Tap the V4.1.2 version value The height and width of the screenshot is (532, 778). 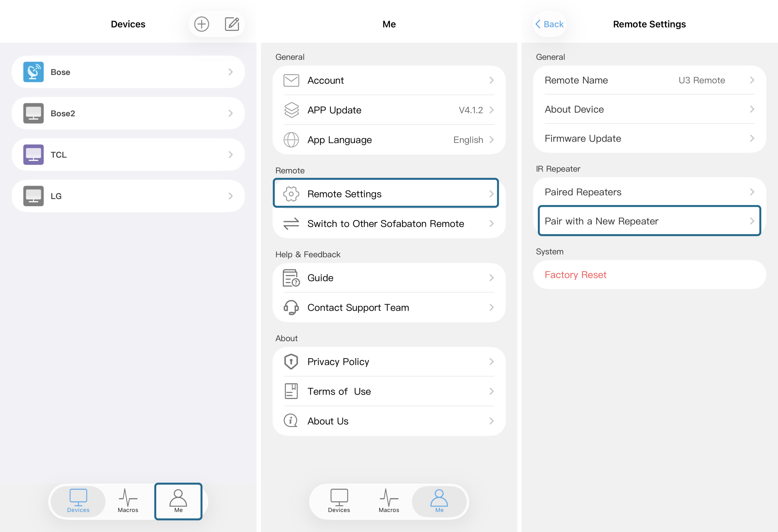471,110
